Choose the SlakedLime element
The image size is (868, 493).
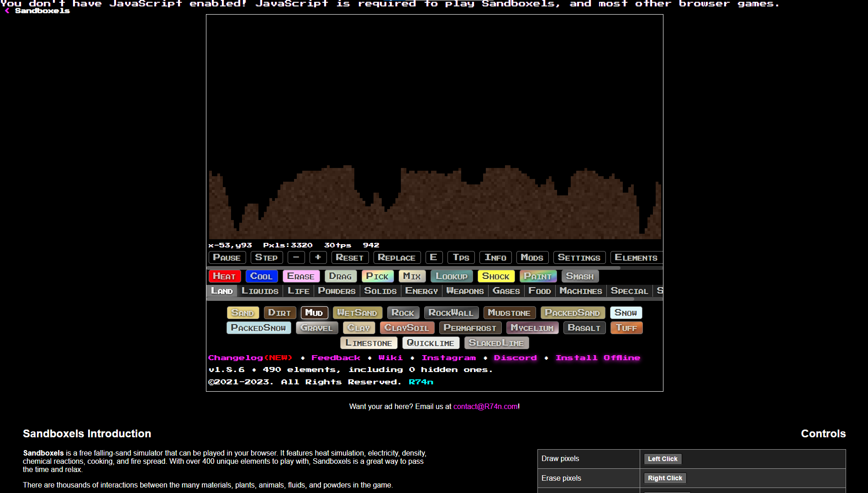click(x=497, y=343)
